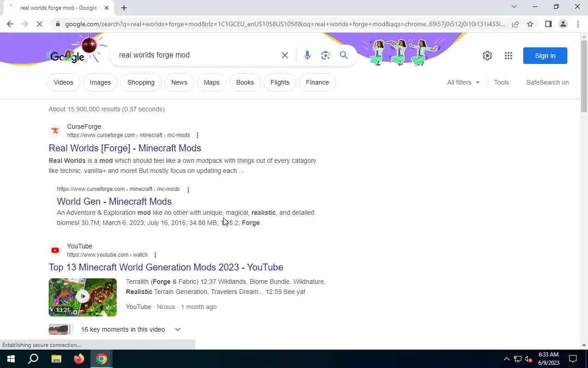This screenshot has width=588, height=368.
Task: Select the Finance filter chip
Action: 317,82
